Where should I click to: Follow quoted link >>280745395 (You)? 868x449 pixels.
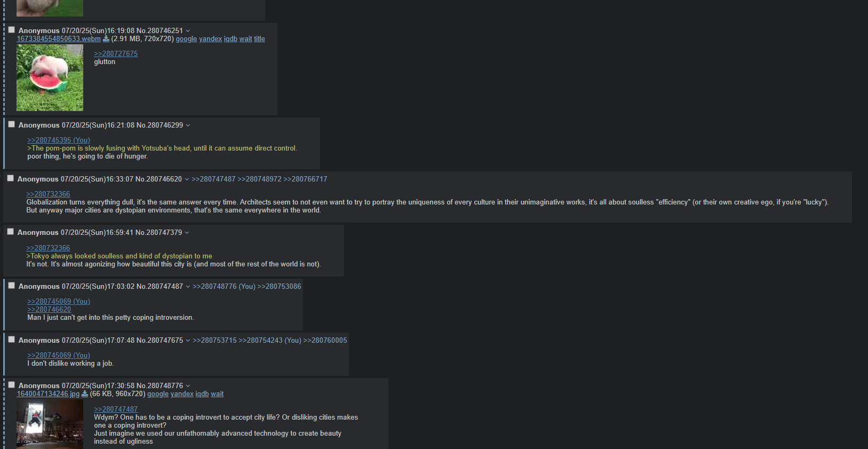point(59,140)
